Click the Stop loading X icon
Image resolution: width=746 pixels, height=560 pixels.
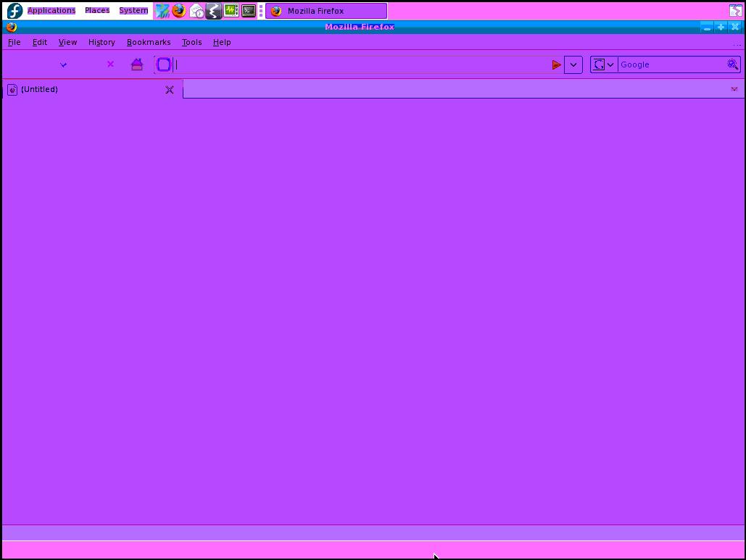[110, 64]
